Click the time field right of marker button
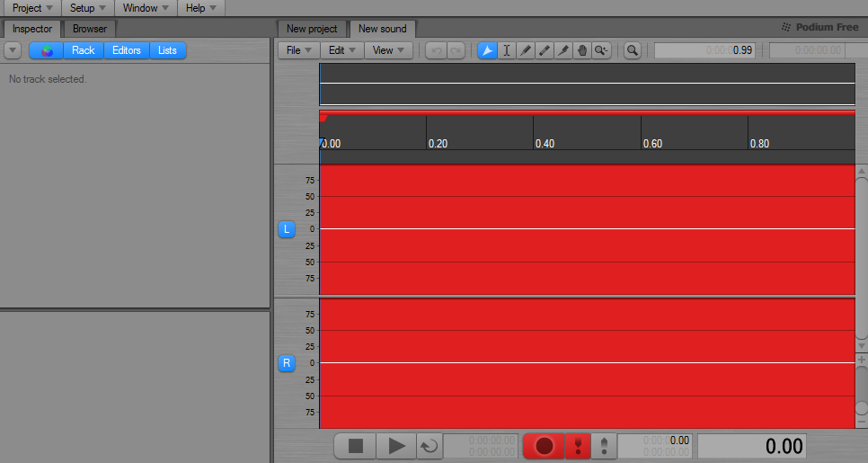 coord(655,446)
